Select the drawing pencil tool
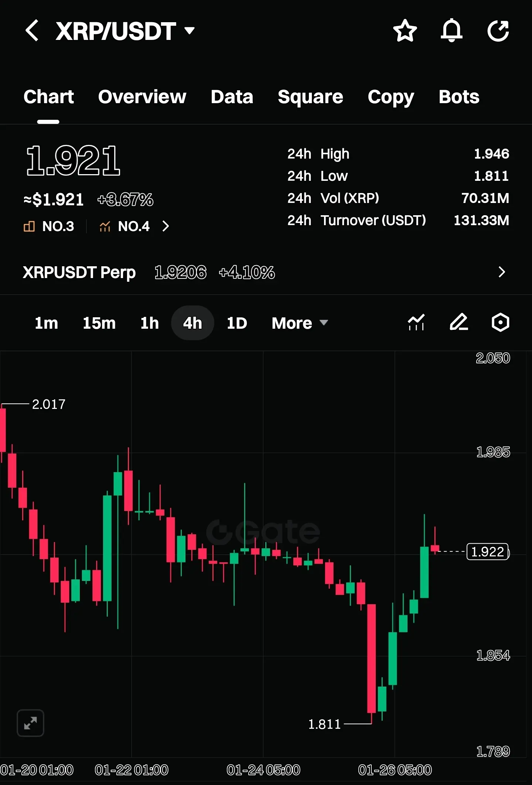This screenshot has width=532, height=785. pos(459,322)
